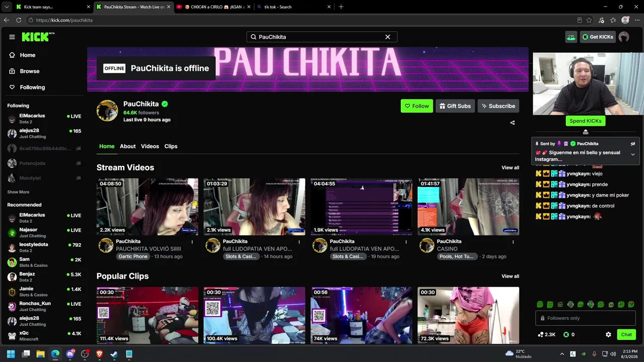Viewport: 644px width, 362px height.
Task: Open the 01:03:29 stream video thumbnail
Action: coord(254,207)
